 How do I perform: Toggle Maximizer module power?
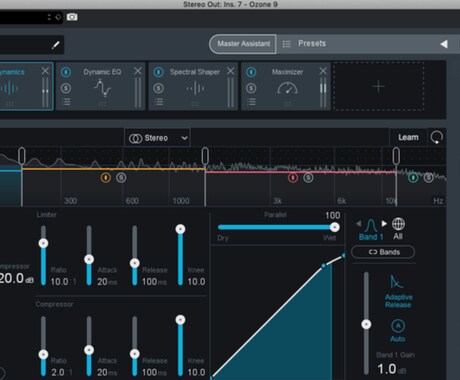pos(251,72)
